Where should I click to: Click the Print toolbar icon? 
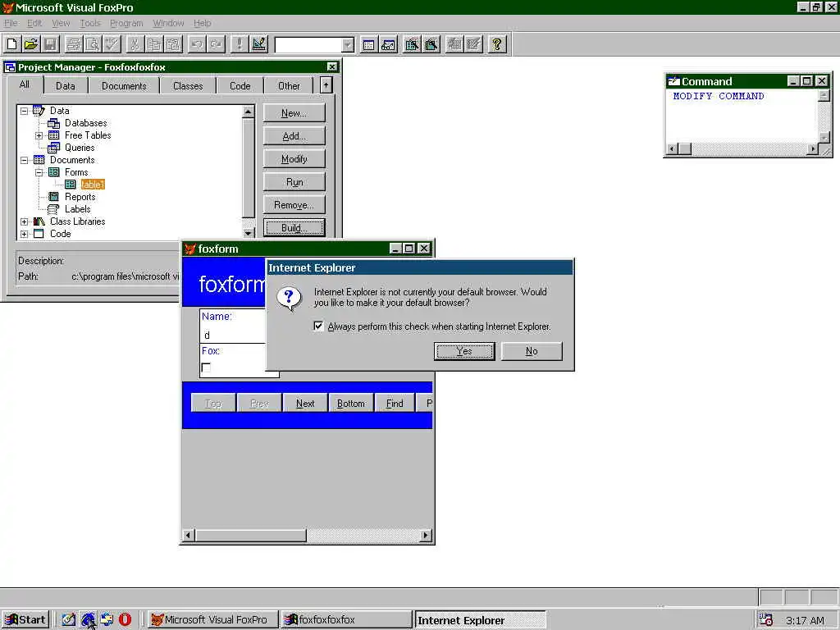(73, 44)
